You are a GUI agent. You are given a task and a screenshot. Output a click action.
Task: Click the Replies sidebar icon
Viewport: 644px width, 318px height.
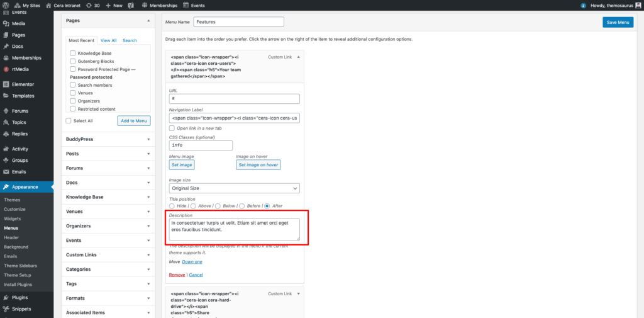point(6,133)
